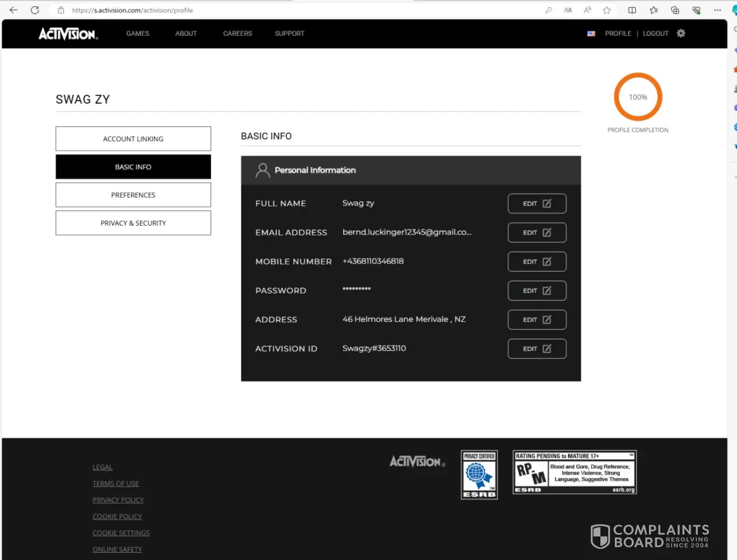Click the ESRB Privacy Certified badge

479,474
